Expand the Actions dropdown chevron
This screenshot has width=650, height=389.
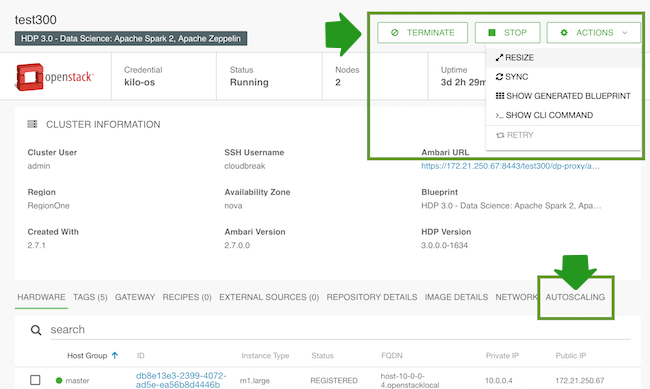click(x=625, y=33)
